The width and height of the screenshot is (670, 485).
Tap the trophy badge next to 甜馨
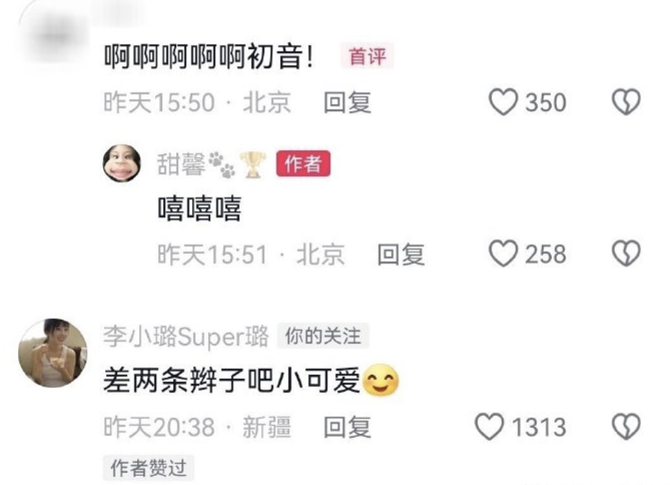[253, 165]
